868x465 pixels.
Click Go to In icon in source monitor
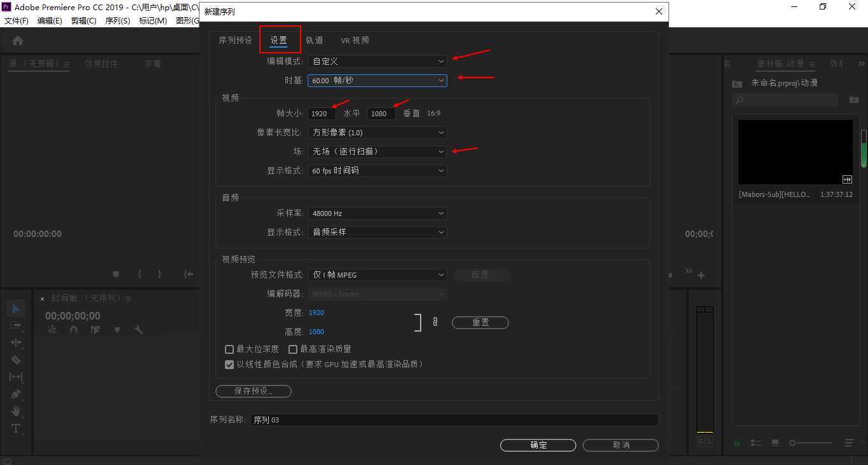[x=189, y=274]
